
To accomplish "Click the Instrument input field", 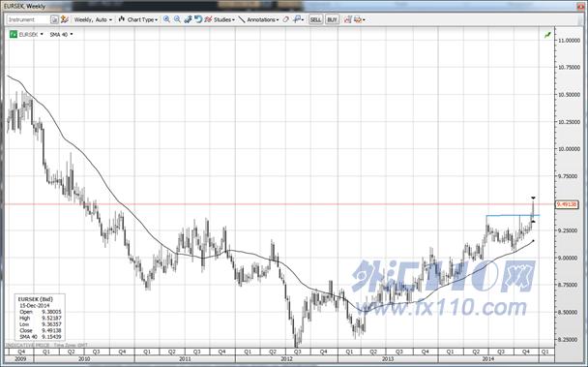I will click(28, 19).
